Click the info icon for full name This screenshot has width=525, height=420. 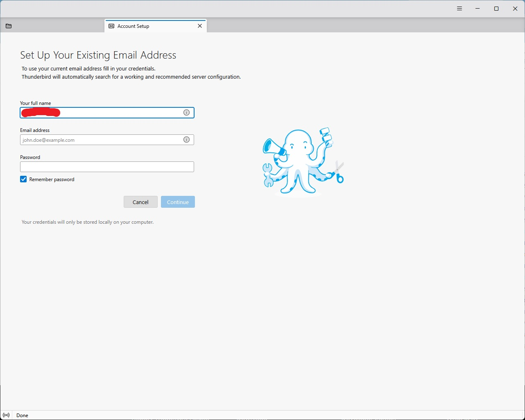186,113
